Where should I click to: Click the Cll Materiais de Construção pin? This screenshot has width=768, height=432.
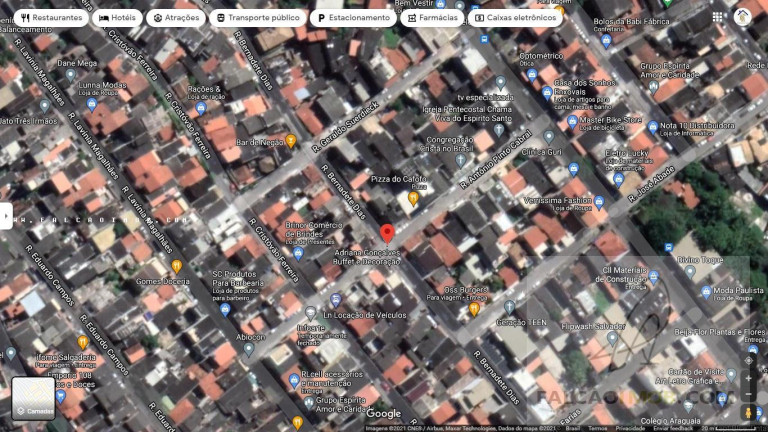click(654, 278)
